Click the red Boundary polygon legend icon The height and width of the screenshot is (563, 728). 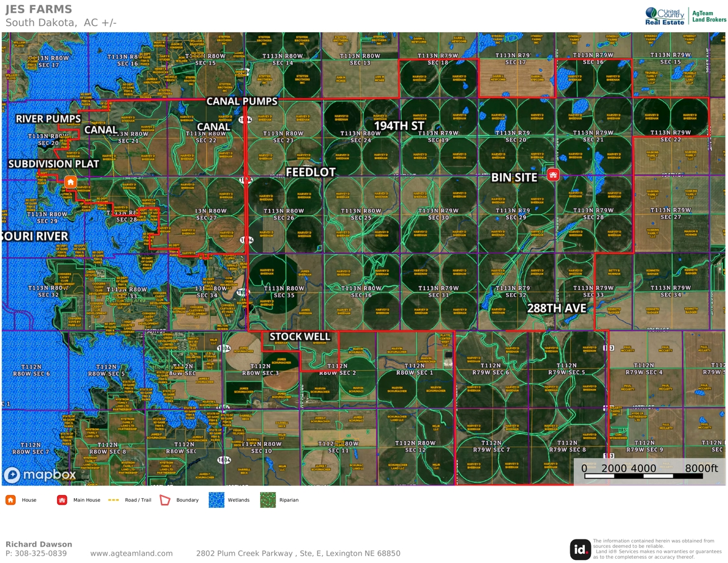(x=164, y=500)
